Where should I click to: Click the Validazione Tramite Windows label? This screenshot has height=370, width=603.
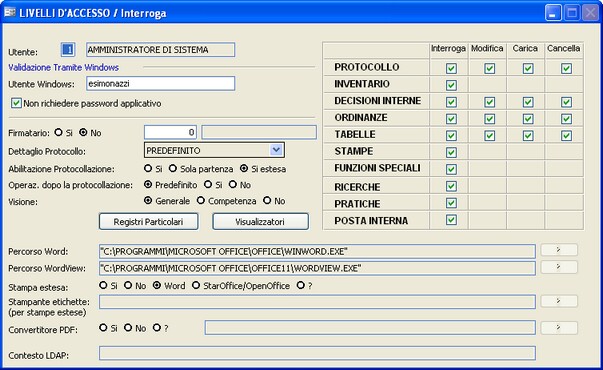coord(63,67)
